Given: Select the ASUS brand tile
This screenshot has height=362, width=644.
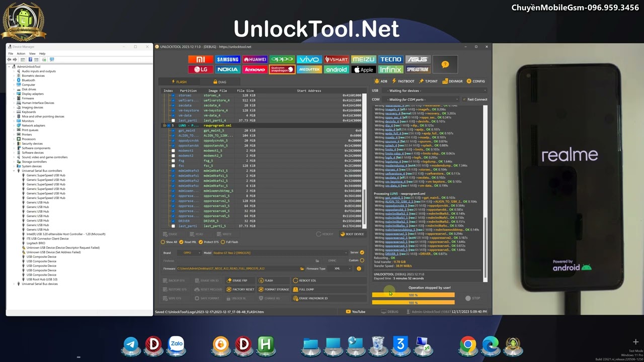Looking at the screenshot, I should 418,59.
